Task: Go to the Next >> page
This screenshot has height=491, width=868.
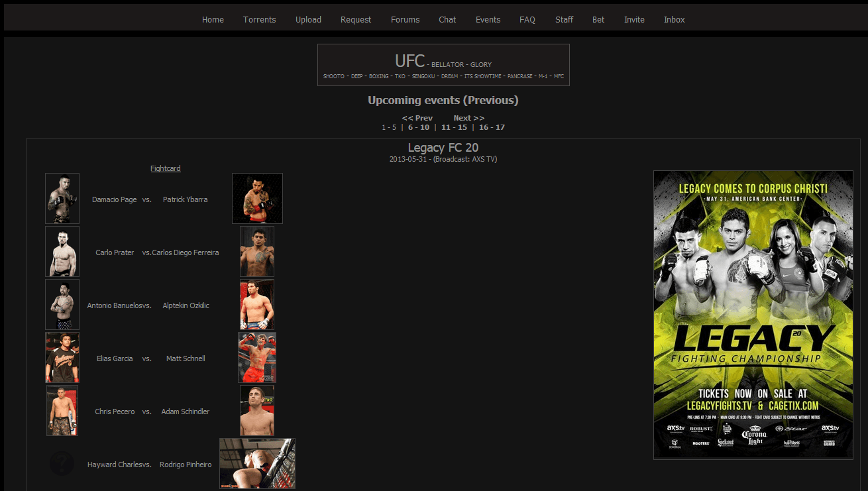Action: pos(469,118)
